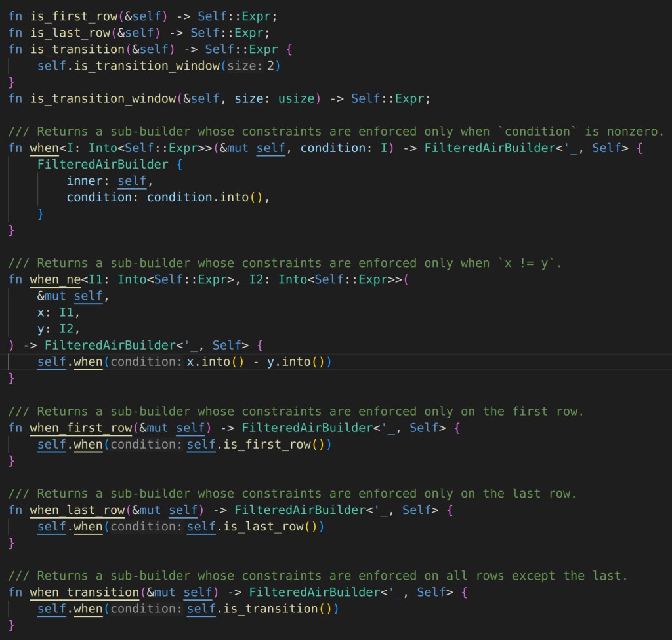The height and width of the screenshot is (640, 672).
Task: Click the is_last_row name in its declaration
Action: point(70,33)
